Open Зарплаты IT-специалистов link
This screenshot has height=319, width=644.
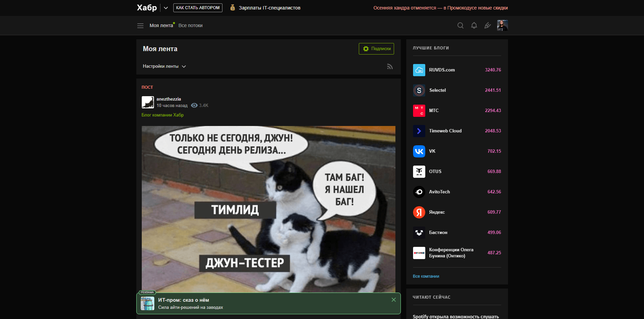(x=270, y=8)
